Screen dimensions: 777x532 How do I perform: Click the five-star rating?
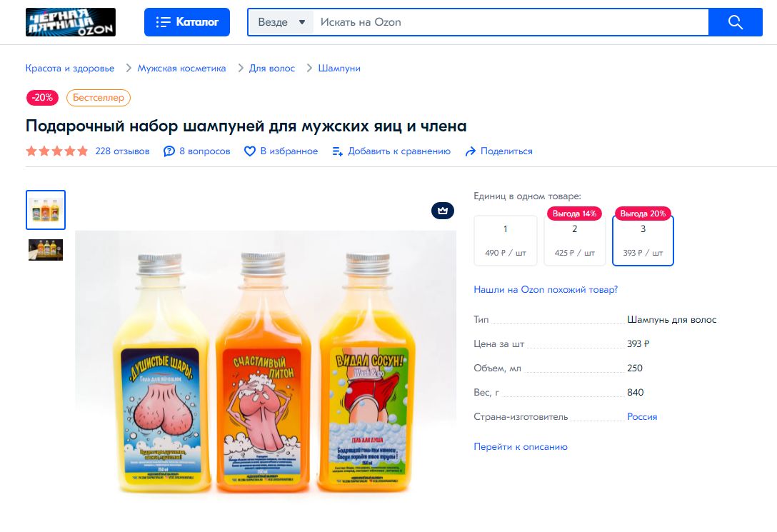click(57, 151)
